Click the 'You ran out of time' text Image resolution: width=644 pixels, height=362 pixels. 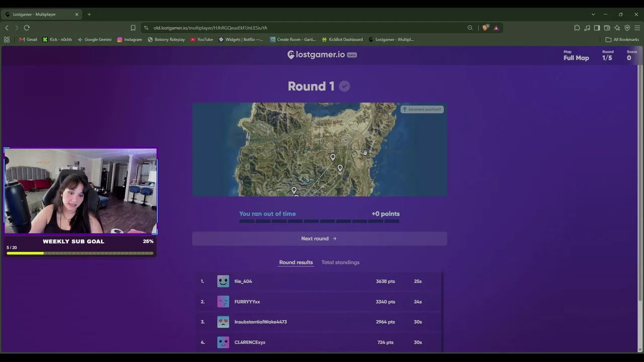(268, 214)
